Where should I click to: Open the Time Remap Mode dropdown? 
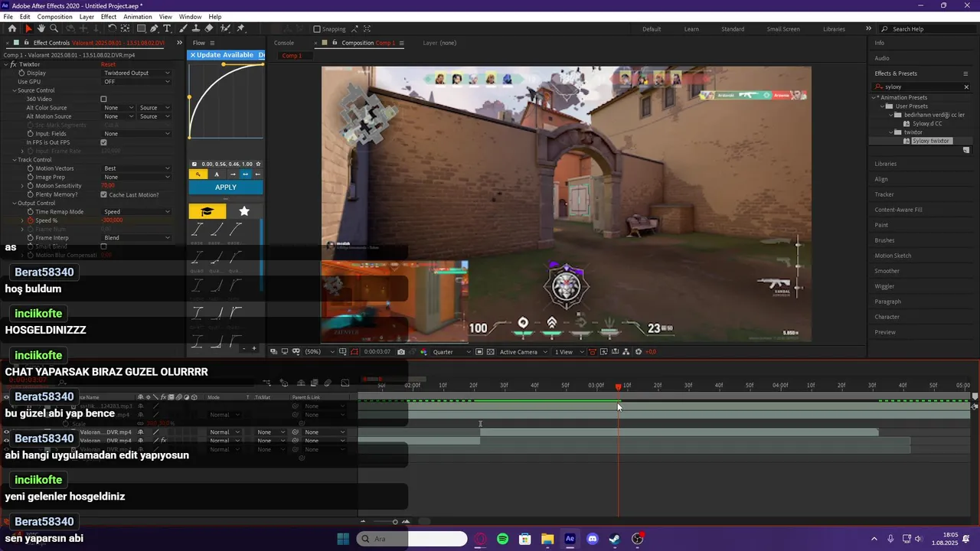tap(137, 211)
